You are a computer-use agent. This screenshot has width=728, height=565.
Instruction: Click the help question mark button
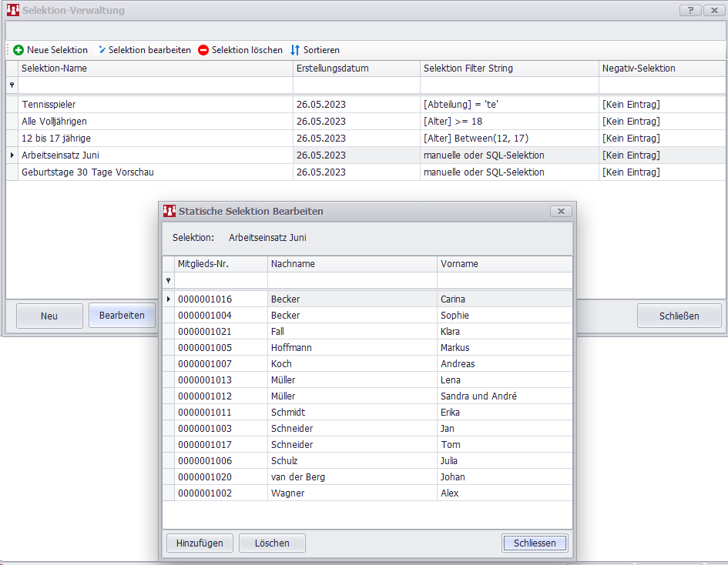tap(690, 11)
